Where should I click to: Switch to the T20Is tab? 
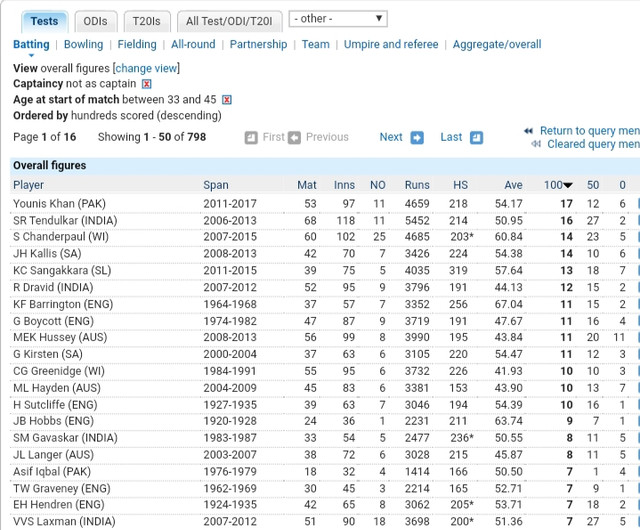point(147,21)
